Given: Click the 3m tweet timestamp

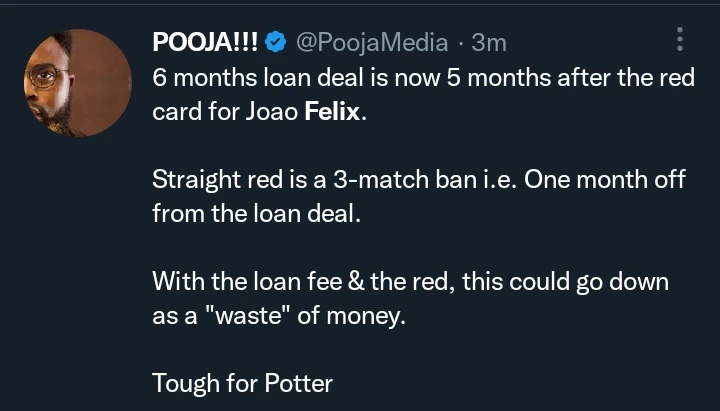Looking at the screenshot, I should (489, 43).
